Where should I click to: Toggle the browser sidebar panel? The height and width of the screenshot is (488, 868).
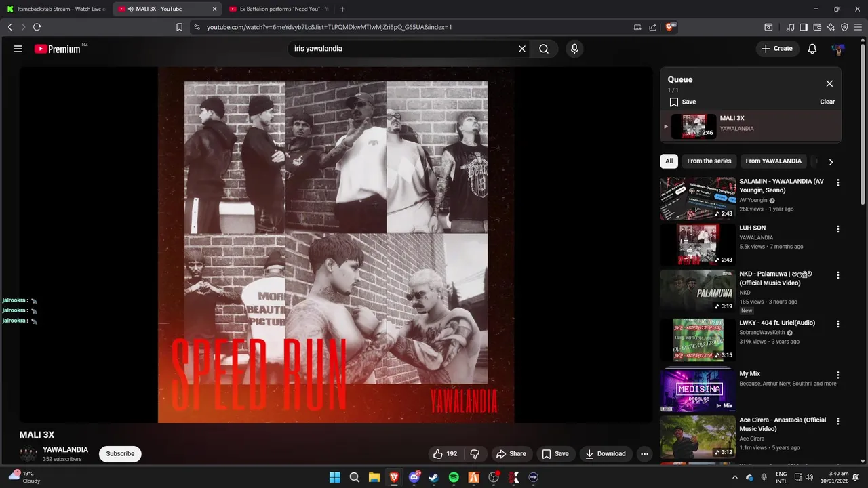pyautogui.click(x=804, y=27)
